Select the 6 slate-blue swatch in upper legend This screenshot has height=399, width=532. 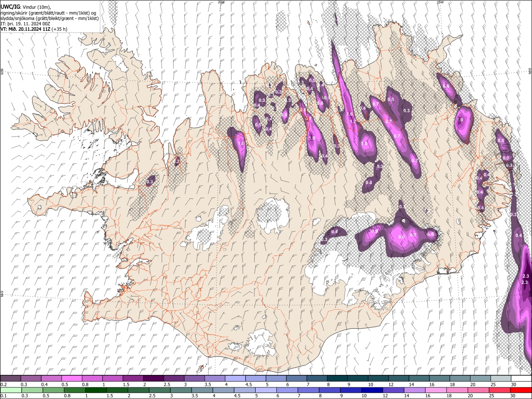(296, 379)
